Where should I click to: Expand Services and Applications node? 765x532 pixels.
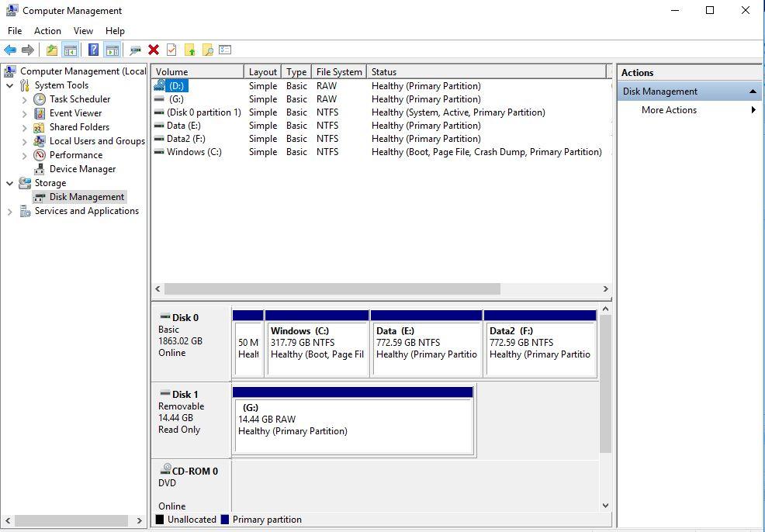[x=10, y=212]
